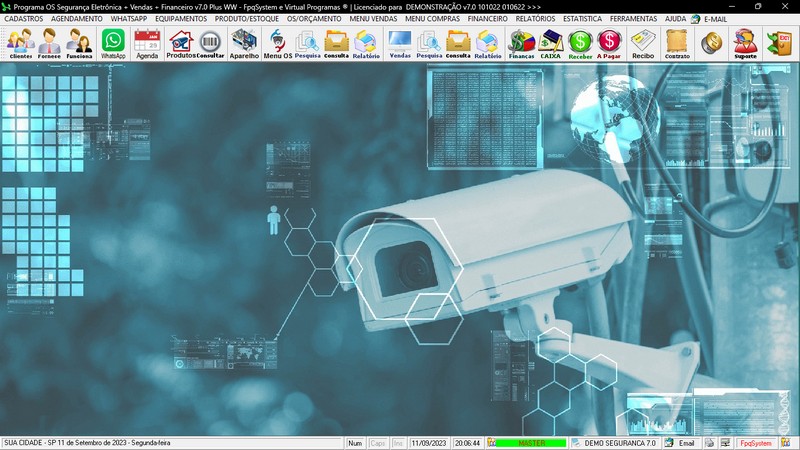Open the EQUIPAMENTOS menu

181,19
